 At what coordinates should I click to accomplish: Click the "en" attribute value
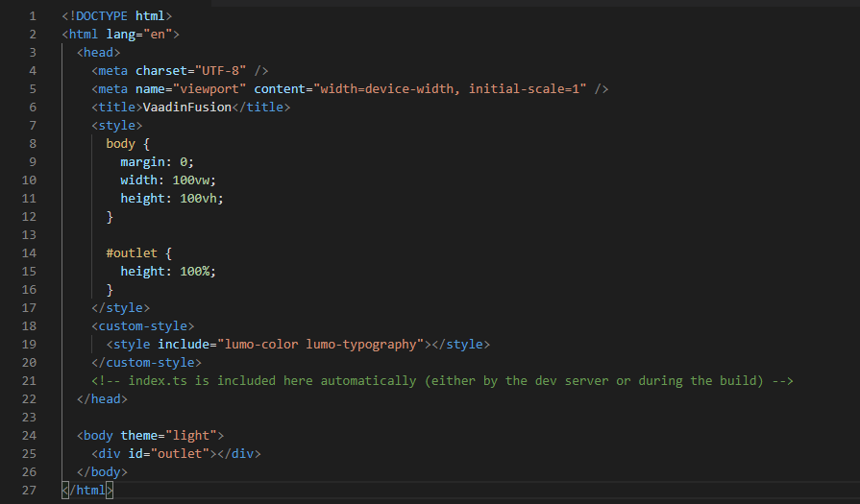pyautogui.click(x=158, y=34)
